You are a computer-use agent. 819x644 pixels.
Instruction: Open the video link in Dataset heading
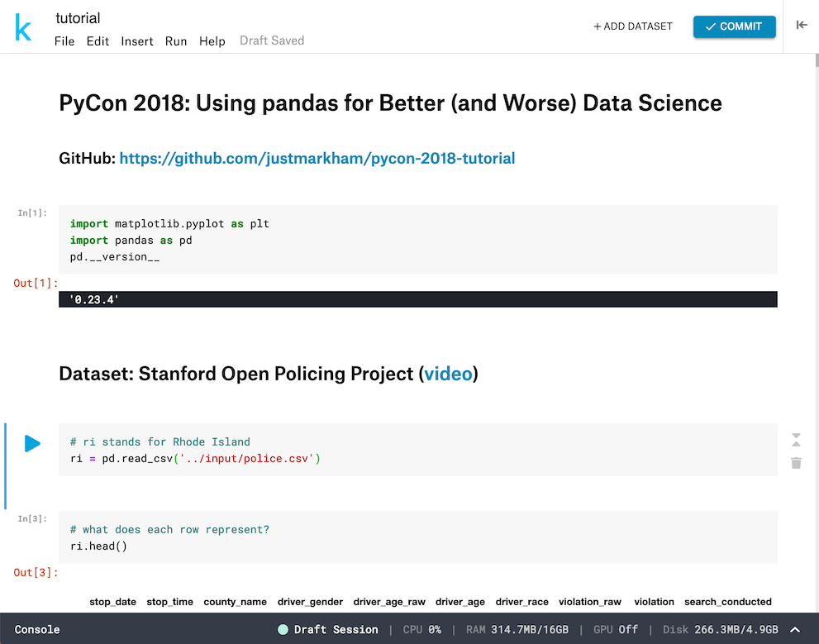pyautogui.click(x=448, y=374)
